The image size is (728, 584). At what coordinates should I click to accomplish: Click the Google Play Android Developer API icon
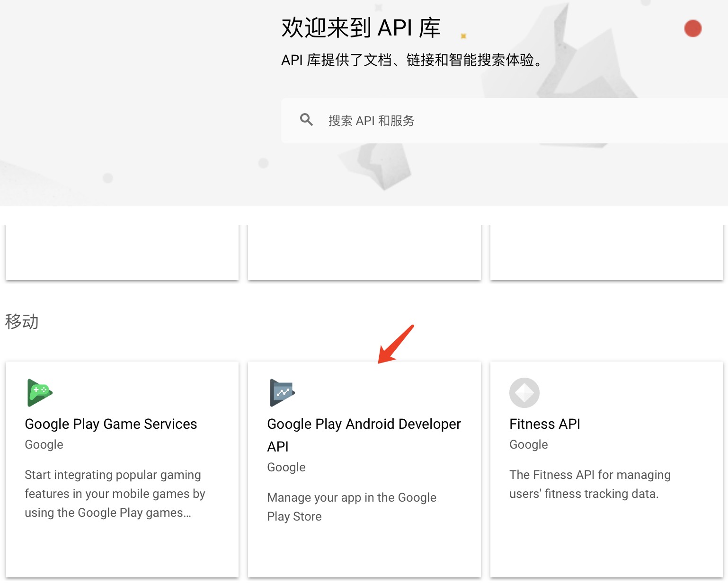(x=282, y=393)
